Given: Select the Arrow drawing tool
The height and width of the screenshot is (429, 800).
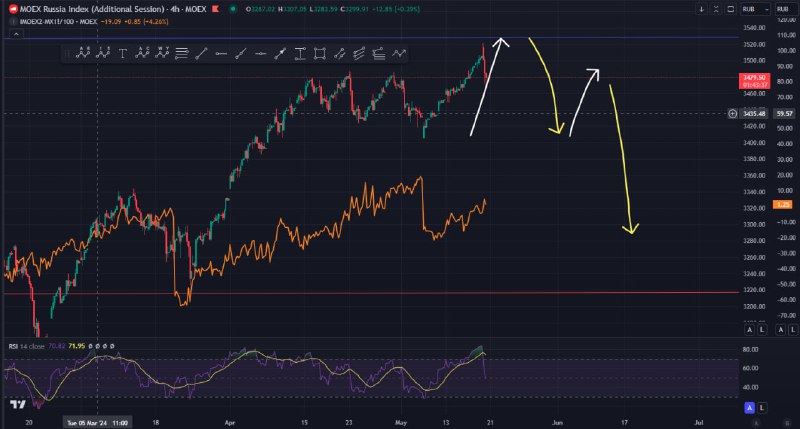Looking at the screenshot, I should click(x=280, y=53).
